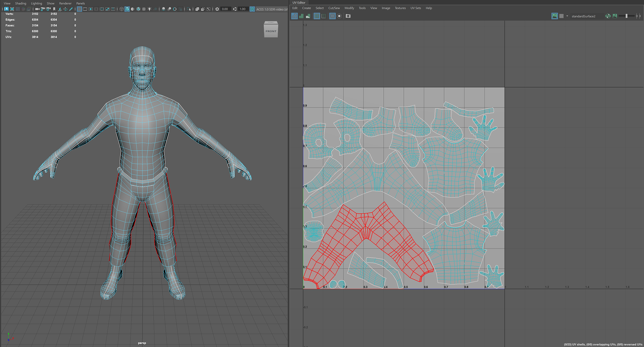The image size is (644, 347).
Task: Toggle checkerboard texture display
Action: pos(561,16)
